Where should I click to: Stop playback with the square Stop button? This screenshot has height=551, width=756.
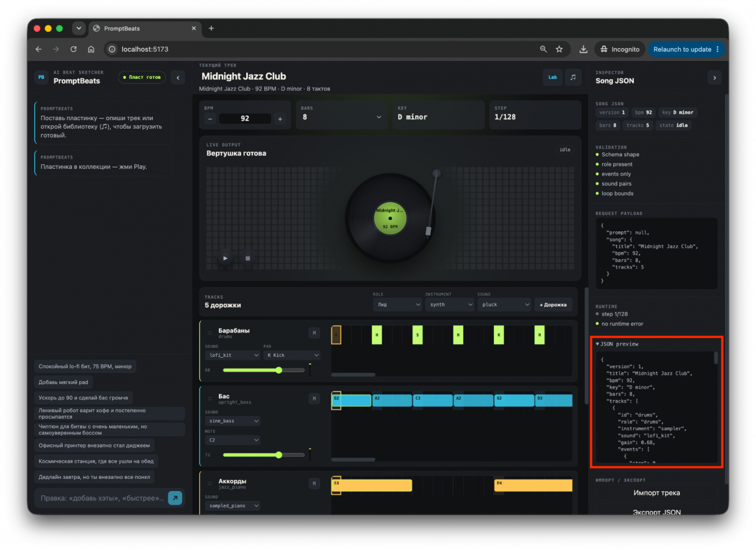point(248,258)
